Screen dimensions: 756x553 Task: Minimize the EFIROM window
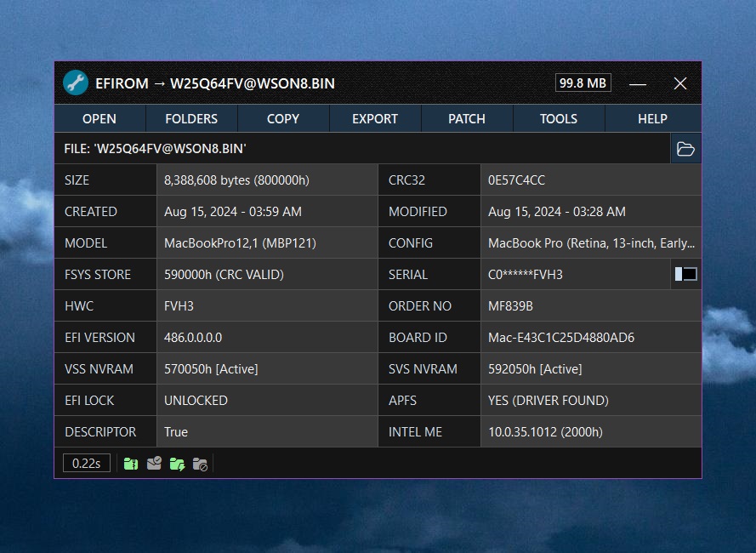click(638, 83)
